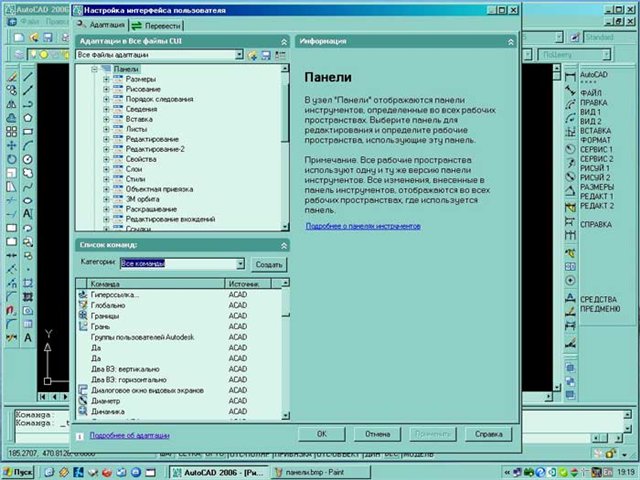Click the Грань command icon

tap(82, 327)
